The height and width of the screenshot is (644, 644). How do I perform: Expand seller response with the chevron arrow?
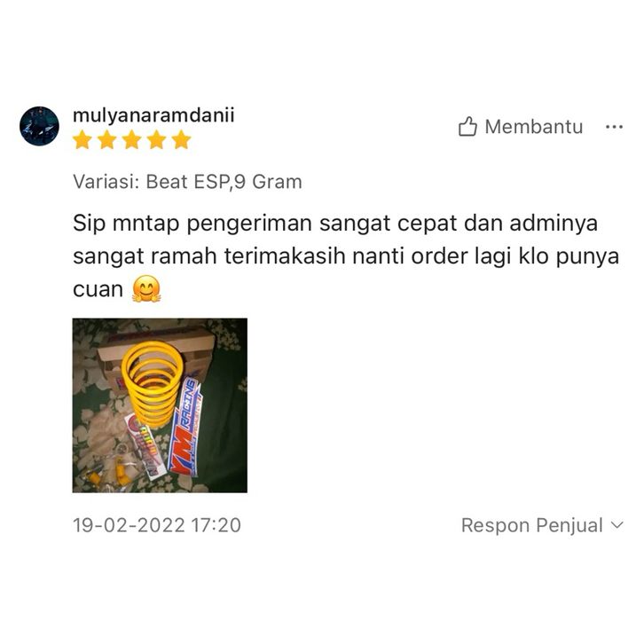click(617, 525)
